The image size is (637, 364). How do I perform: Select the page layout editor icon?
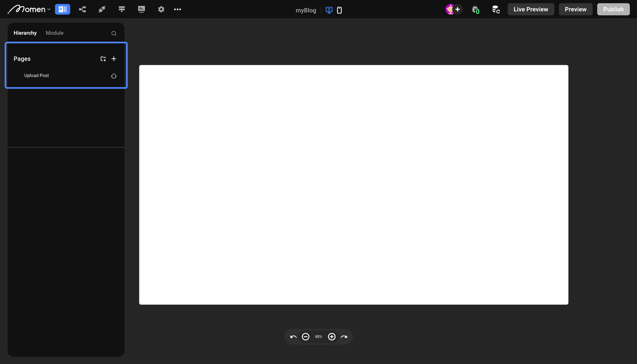62,9
